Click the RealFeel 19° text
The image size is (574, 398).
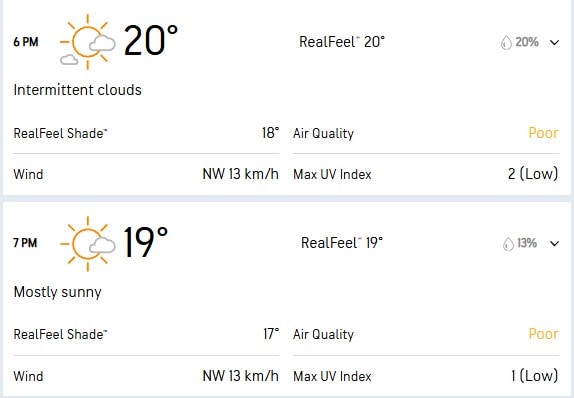(342, 243)
